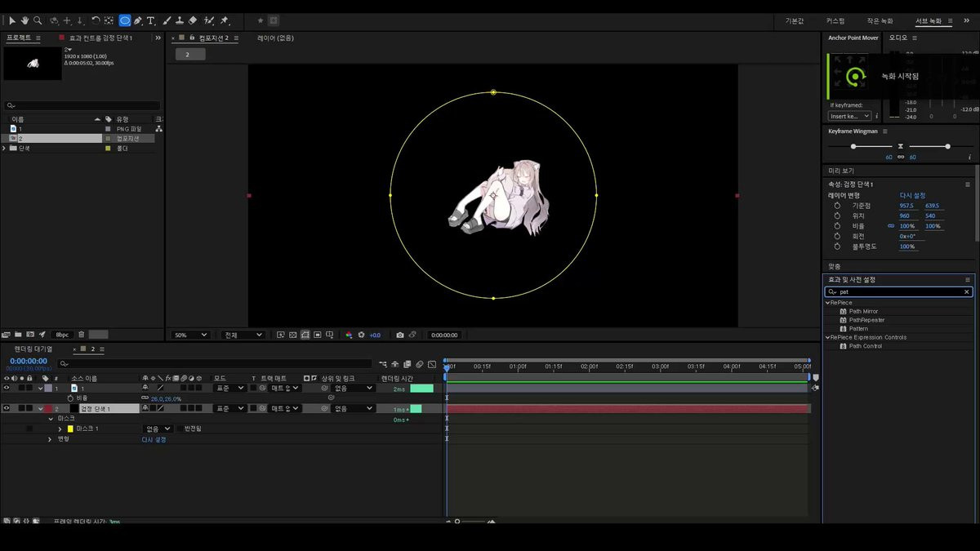980x551 pixels.
Task: Select the Roto Brush tool
Action: 209,20
